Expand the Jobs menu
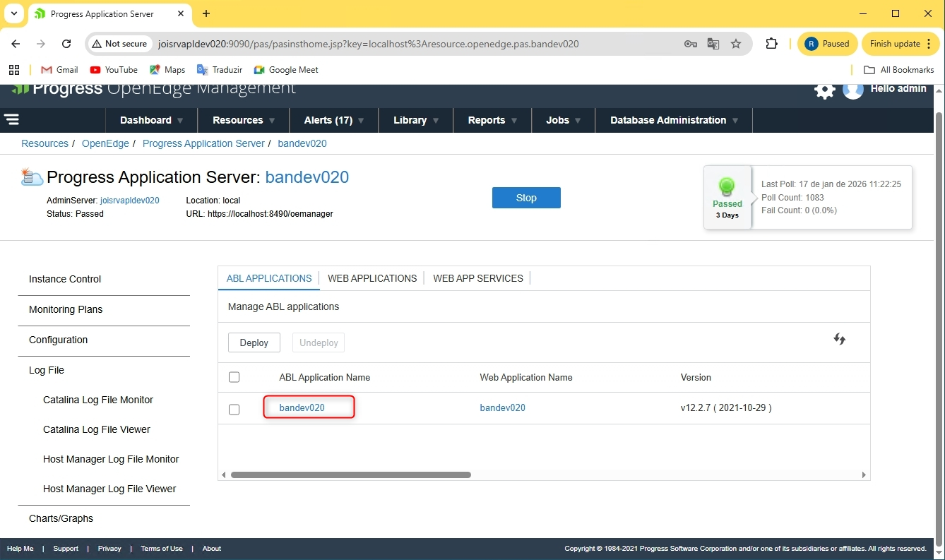Image resolution: width=945 pixels, height=560 pixels. coord(564,120)
